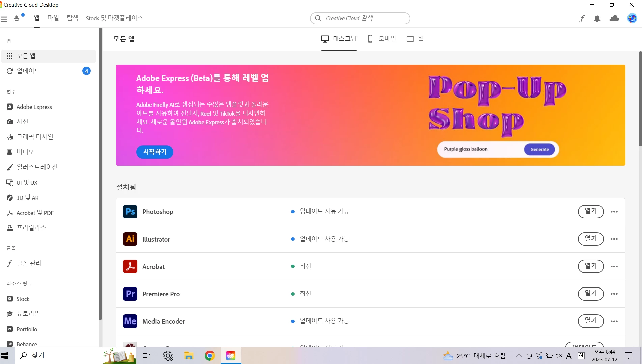The image size is (642, 364).
Task: Switch to the 파일 tab
Action: tap(53, 18)
